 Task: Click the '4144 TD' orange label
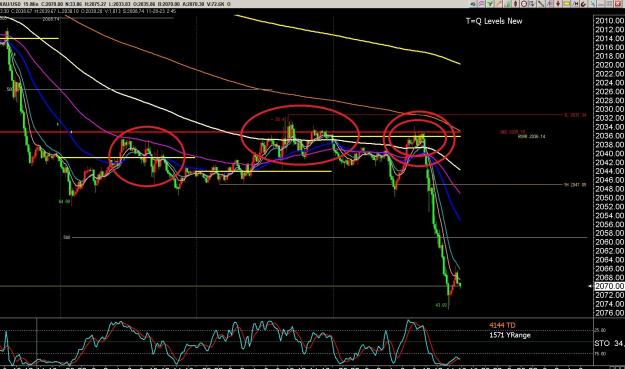coord(502,326)
